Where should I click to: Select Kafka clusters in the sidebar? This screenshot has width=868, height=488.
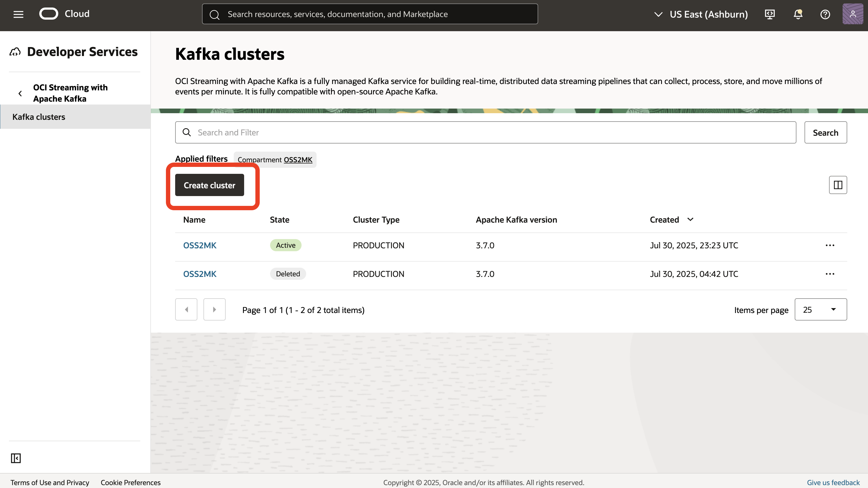point(38,117)
